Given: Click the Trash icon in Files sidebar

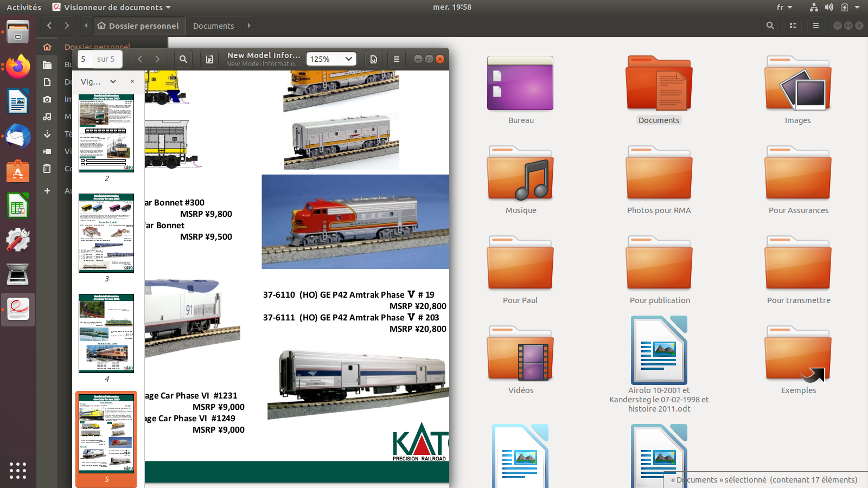Looking at the screenshot, I should pos(47,169).
